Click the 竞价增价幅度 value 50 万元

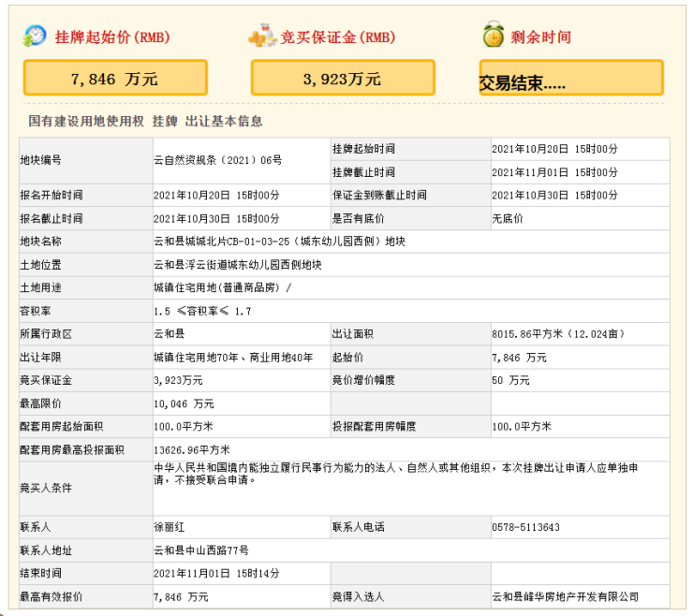[510, 380]
